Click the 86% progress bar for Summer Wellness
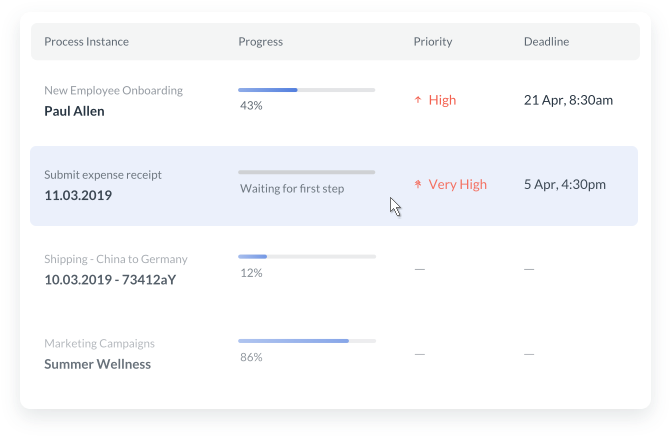 (307, 341)
